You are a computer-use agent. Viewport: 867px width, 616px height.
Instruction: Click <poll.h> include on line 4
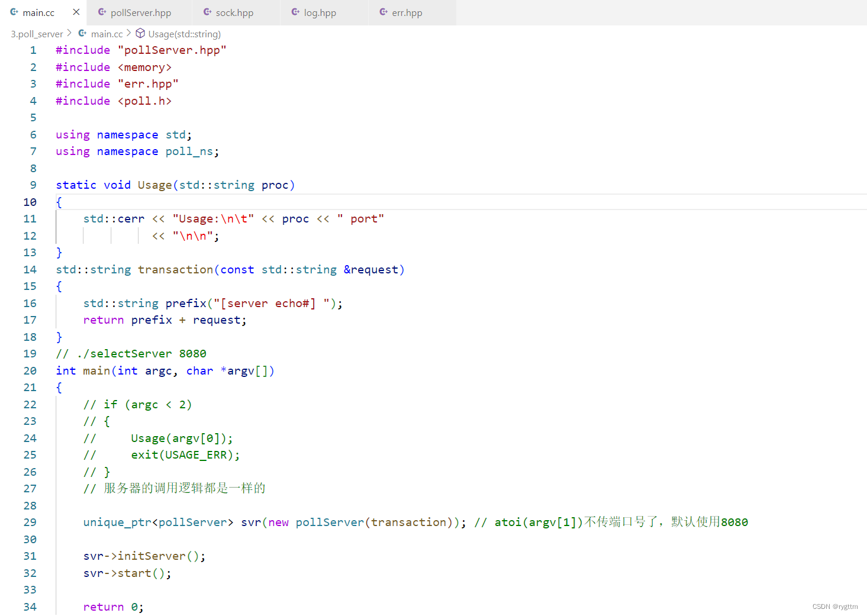[144, 101]
